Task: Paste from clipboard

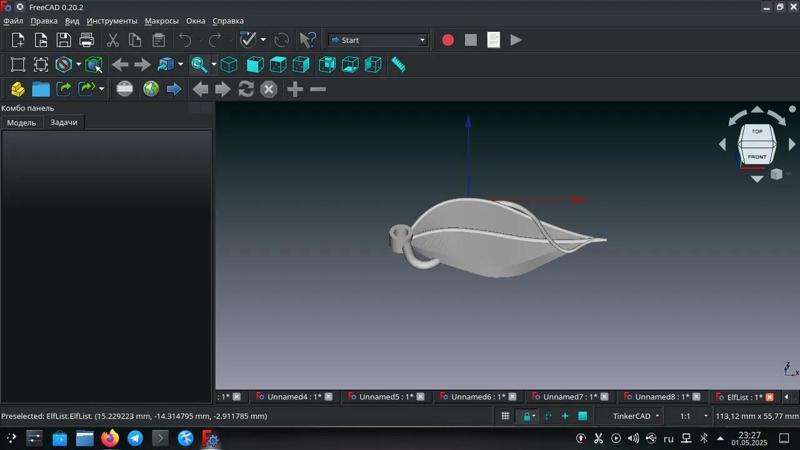Action: [159, 40]
